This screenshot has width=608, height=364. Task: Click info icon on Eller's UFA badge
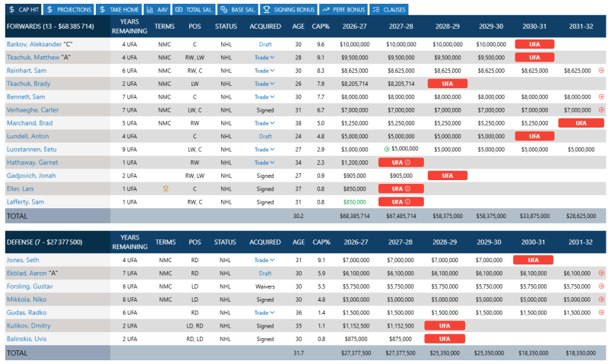[407, 188]
